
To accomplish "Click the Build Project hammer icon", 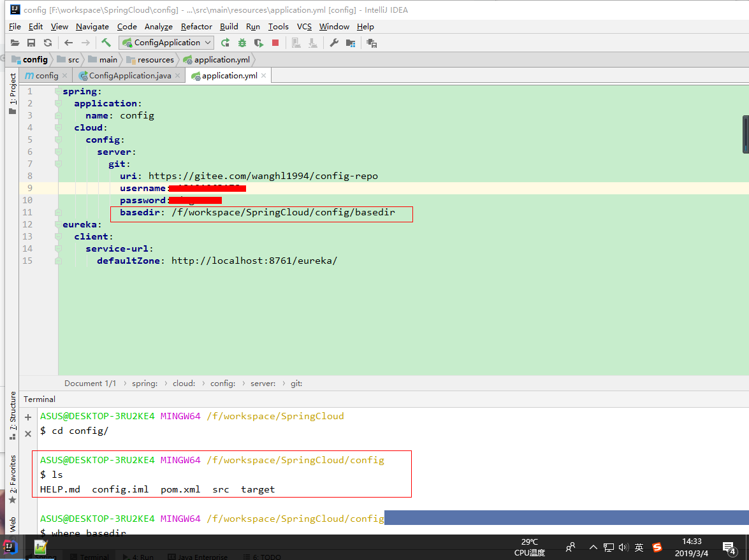I will pos(106,43).
